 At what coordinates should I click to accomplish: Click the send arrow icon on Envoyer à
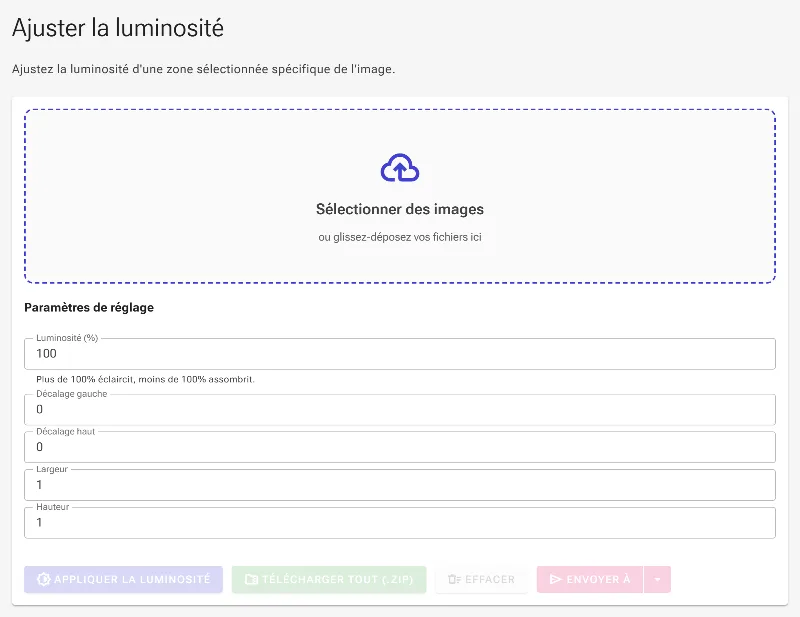tap(556, 579)
